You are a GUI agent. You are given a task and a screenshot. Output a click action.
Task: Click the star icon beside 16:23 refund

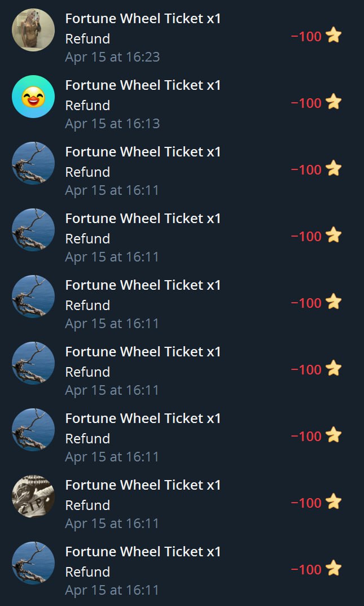[334, 36]
